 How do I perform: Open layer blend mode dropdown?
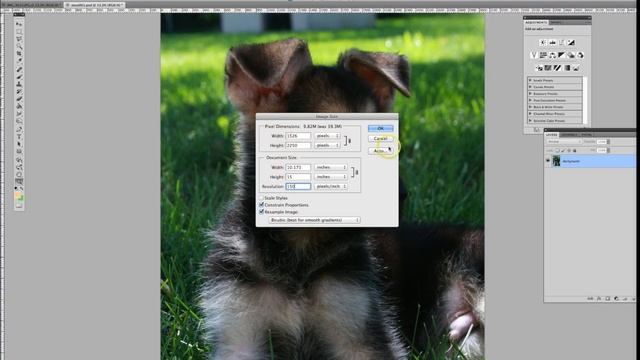[x=564, y=142]
